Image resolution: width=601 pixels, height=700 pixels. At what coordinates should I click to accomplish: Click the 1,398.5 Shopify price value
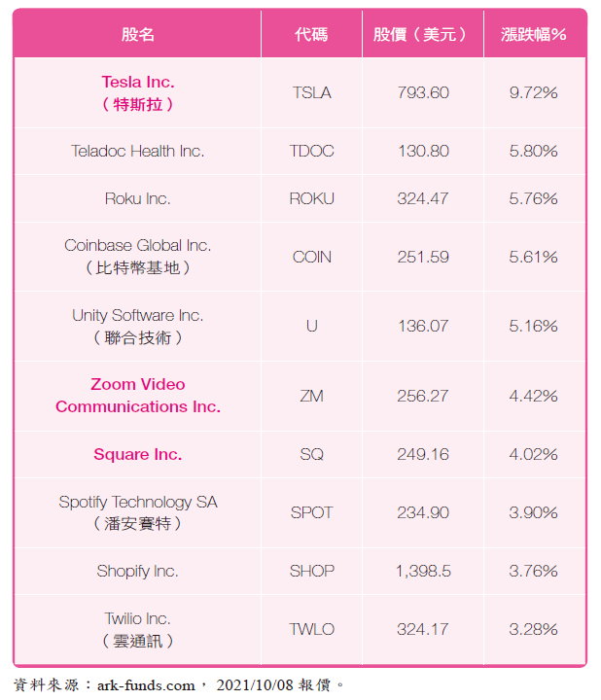(423, 571)
